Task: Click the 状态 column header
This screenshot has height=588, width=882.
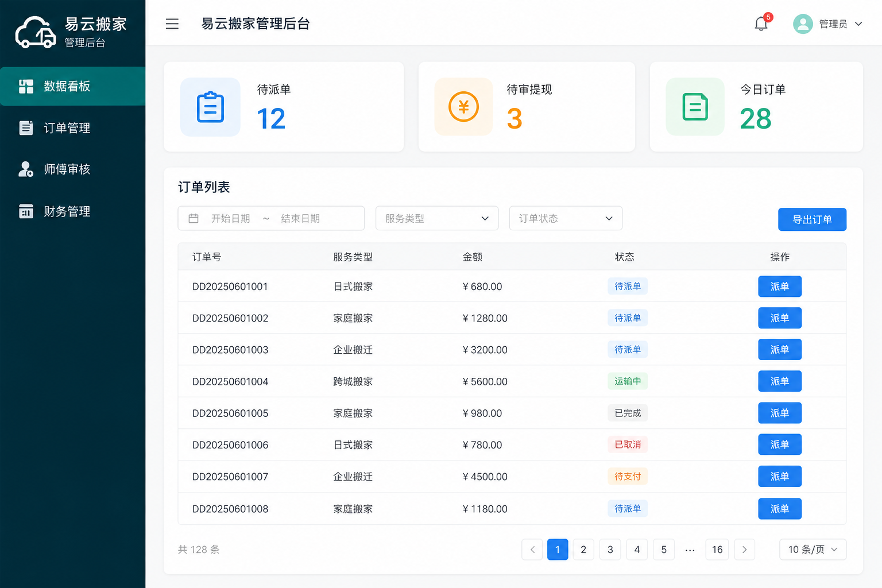Action: [625, 257]
